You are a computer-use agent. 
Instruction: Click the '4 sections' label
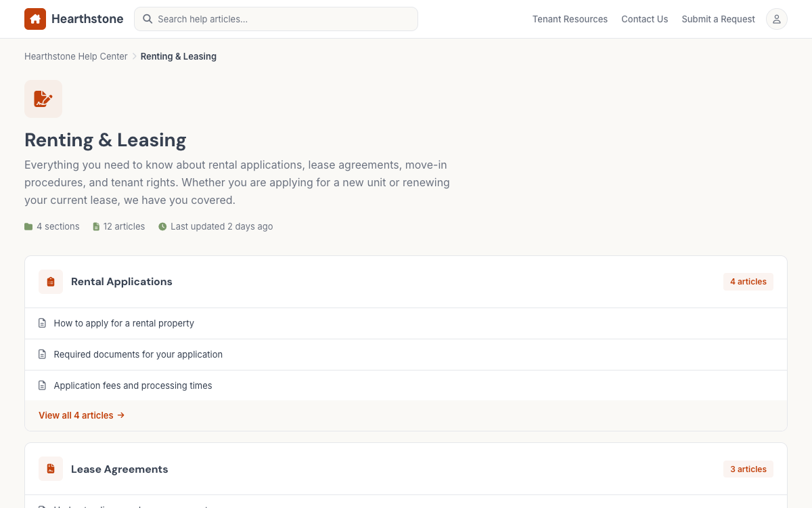(58, 227)
